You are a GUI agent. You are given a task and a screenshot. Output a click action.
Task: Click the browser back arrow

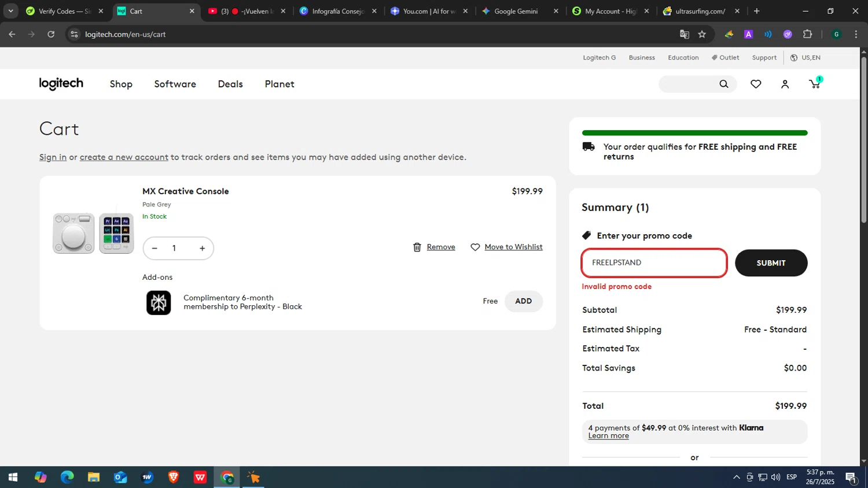point(12,34)
